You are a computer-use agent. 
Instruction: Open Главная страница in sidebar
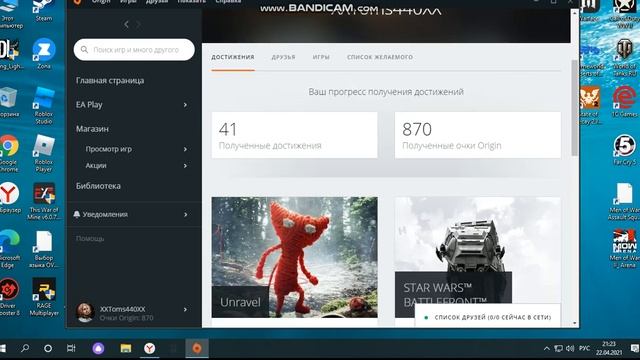[110, 80]
